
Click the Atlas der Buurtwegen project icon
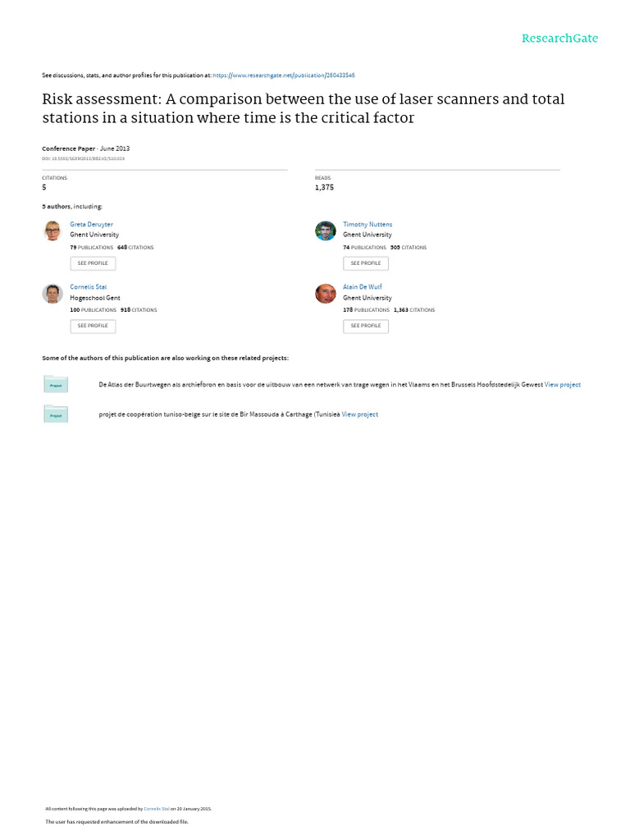(56, 384)
